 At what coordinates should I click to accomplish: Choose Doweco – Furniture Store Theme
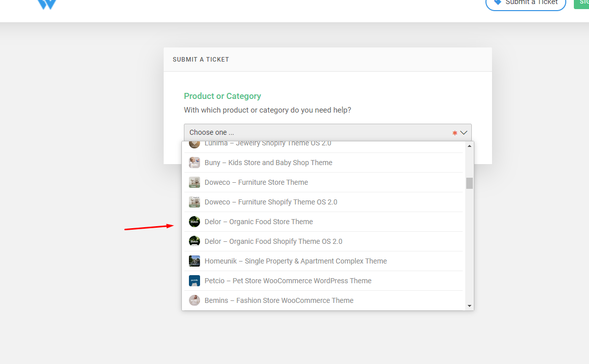[x=323, y=182]
